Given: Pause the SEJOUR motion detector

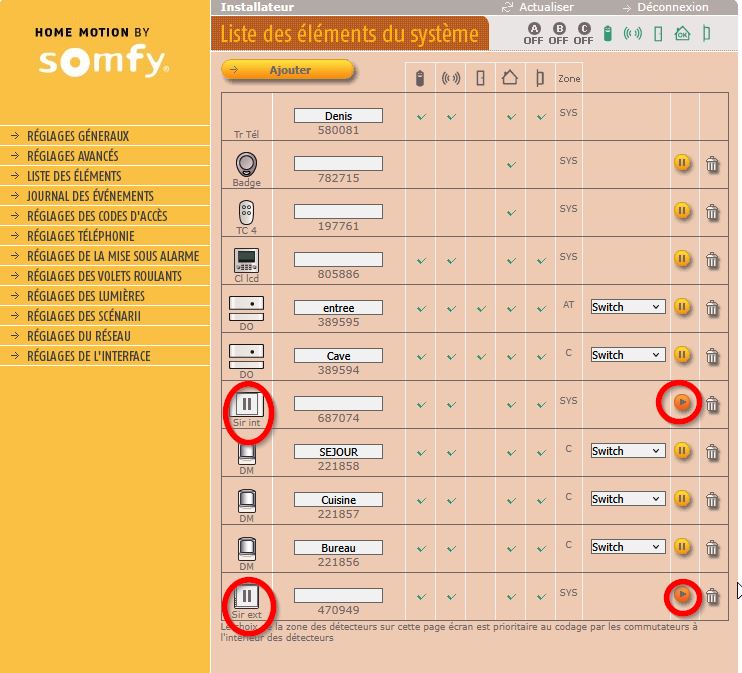Looking at the screenshot, I should click(682, 451).
